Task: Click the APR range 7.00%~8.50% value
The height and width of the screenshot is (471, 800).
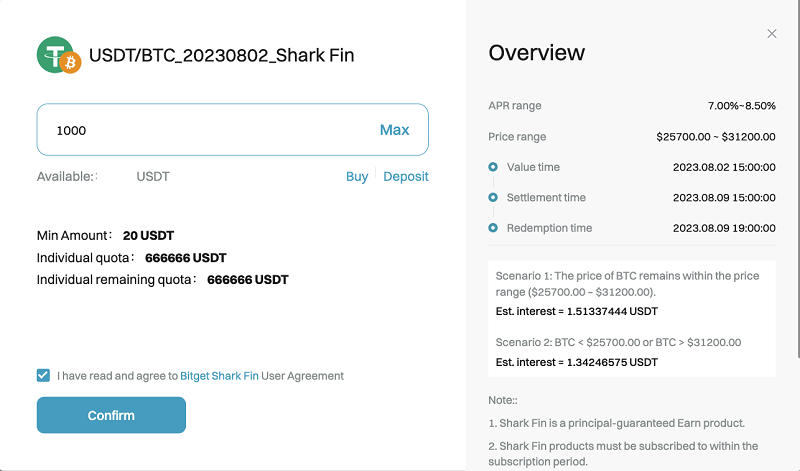Action: (741, 106)
